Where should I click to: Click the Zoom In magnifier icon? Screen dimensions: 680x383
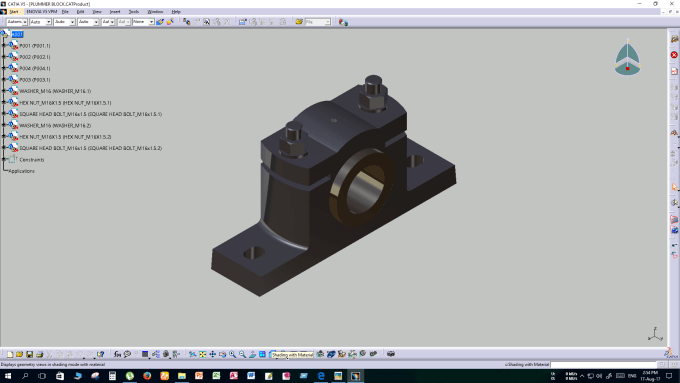(x=232, y=354)
